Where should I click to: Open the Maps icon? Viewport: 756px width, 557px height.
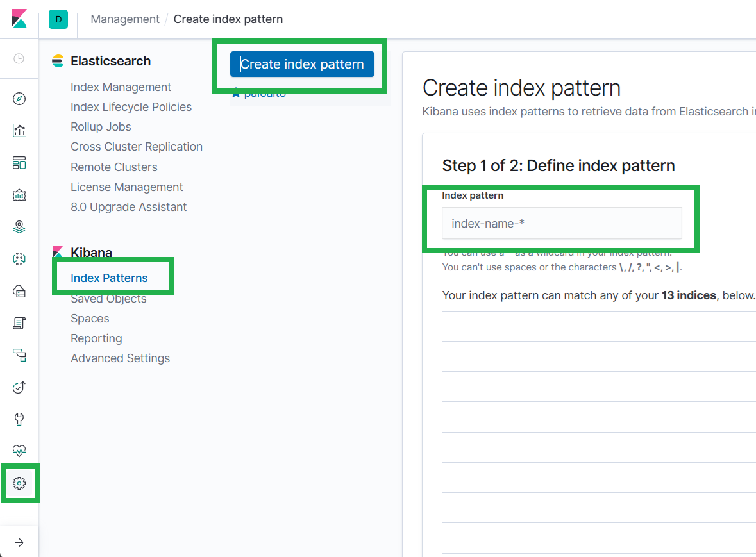[x=19, y=227]
